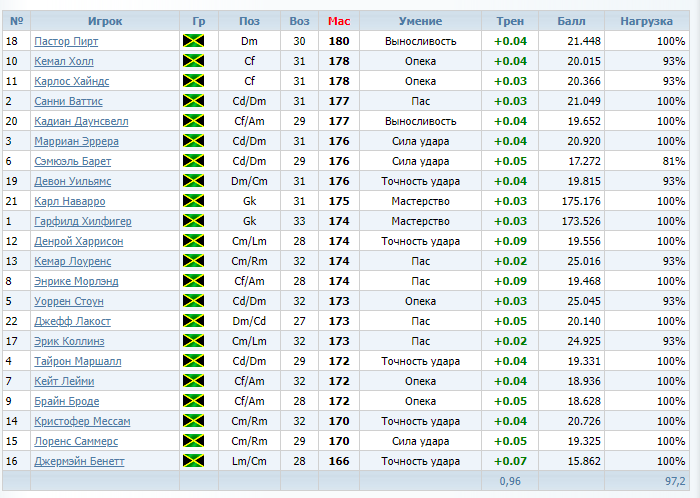The width and height of the screenshot is (700, 498).
Task: Click Jamaica flag in Марриан Эррера row
Action: [193, 141]
